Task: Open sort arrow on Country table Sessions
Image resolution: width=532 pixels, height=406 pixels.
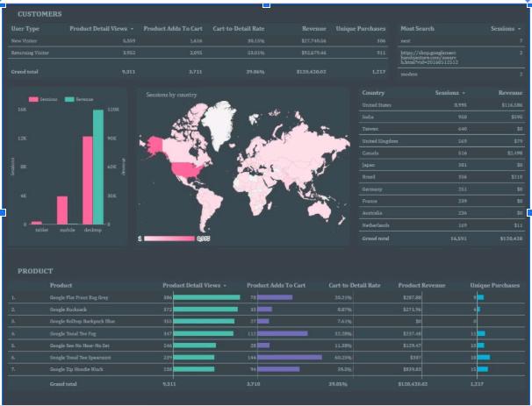Action: (464, 93)
